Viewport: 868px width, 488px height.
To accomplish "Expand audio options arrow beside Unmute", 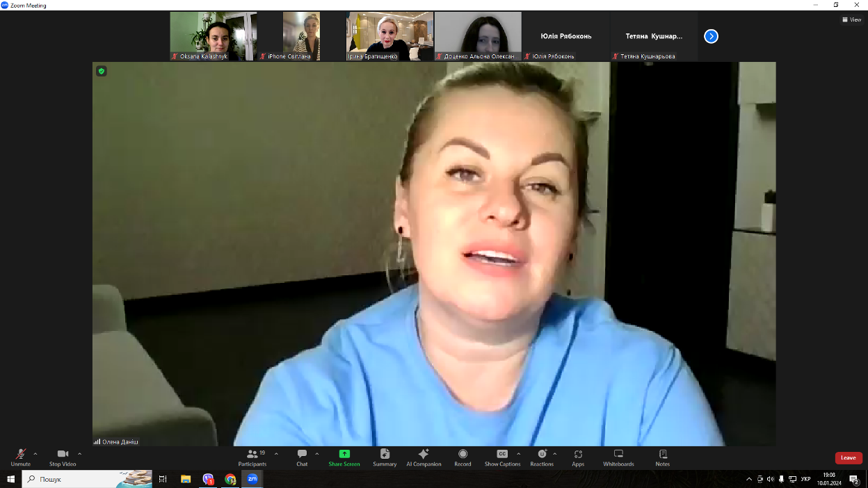I will click(35, 454).
